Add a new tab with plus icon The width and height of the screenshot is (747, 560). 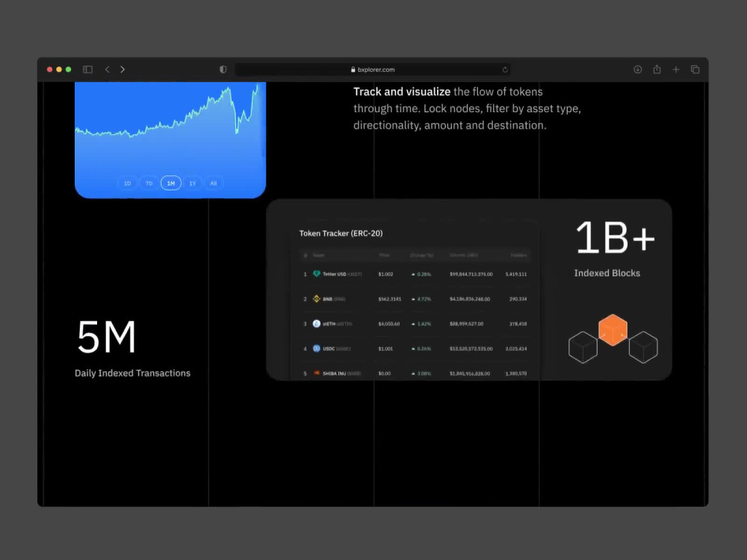(x=676, y=69)
